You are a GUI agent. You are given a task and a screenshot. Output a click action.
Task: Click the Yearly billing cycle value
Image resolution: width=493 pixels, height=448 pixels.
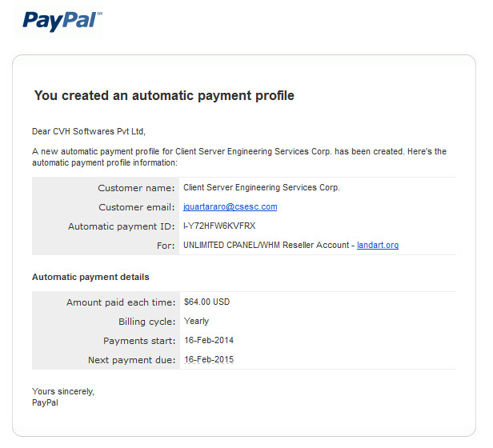[196, 322]
